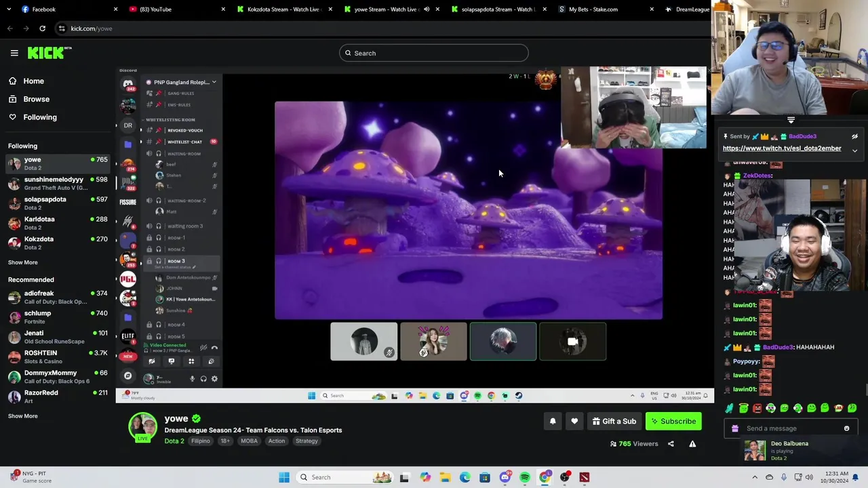This screenshot has width=868, height=488.
Task: Collapse the chat divider handle below webcam
Action: coord(791,120)
